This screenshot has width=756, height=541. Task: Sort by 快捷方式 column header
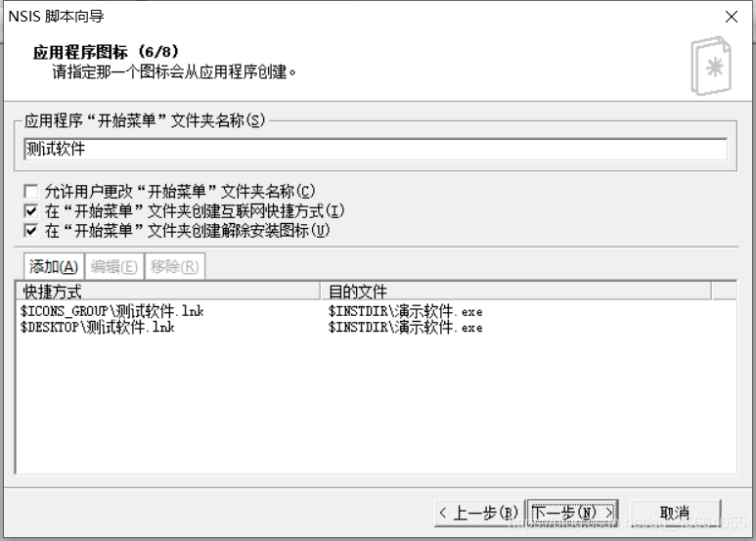point(168,292)
